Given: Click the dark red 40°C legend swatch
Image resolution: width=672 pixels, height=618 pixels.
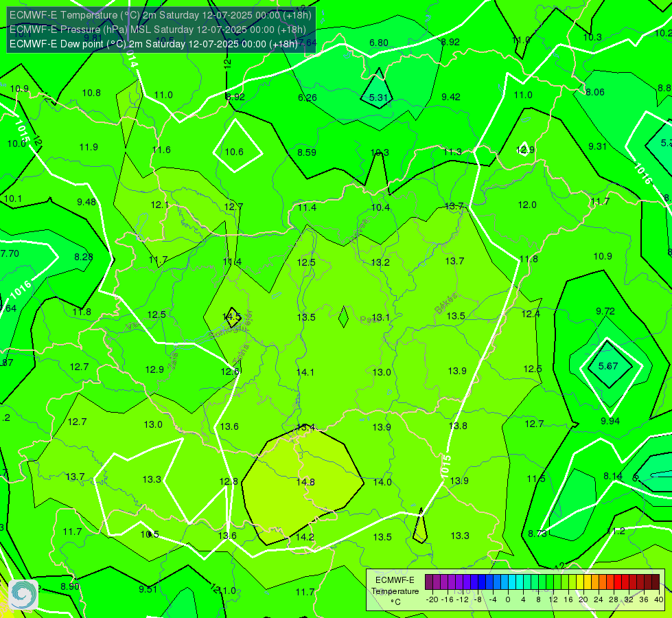Looking at the screenshot, I should (x=656, y=582).
